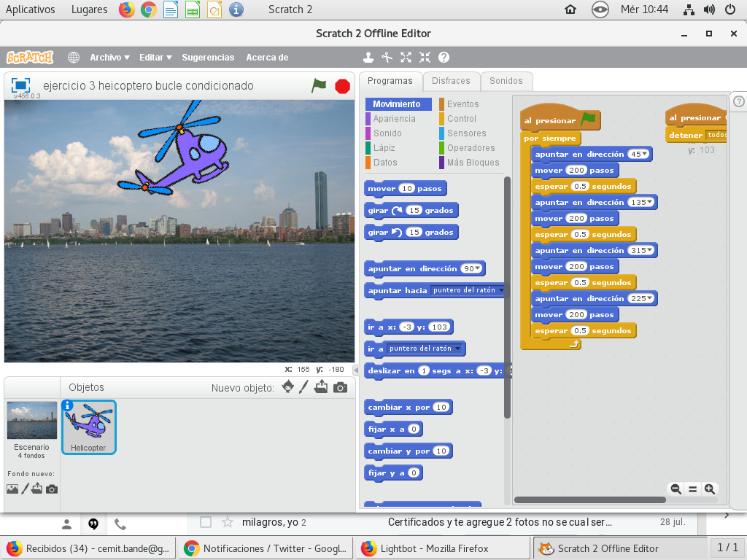The height and width of the screenshot is (560, 747).
Task: Switch to Lightbot Firefox window in taskbar
Action: (442, 548)
